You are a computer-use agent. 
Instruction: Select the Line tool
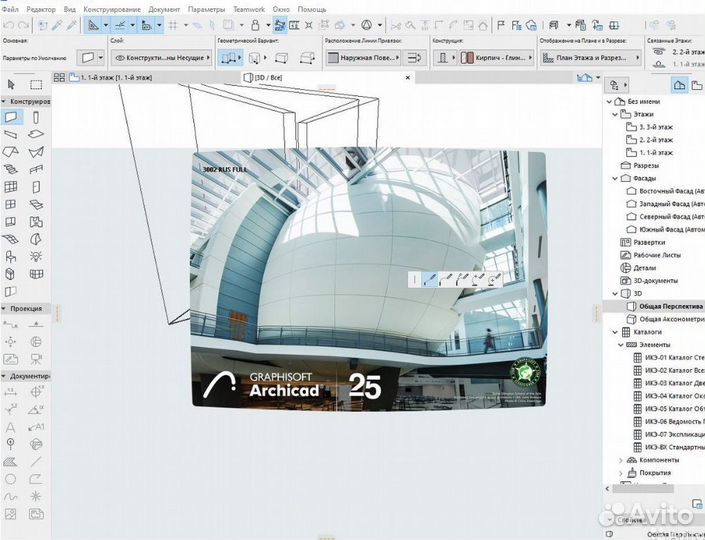click(x=36, y=462)
